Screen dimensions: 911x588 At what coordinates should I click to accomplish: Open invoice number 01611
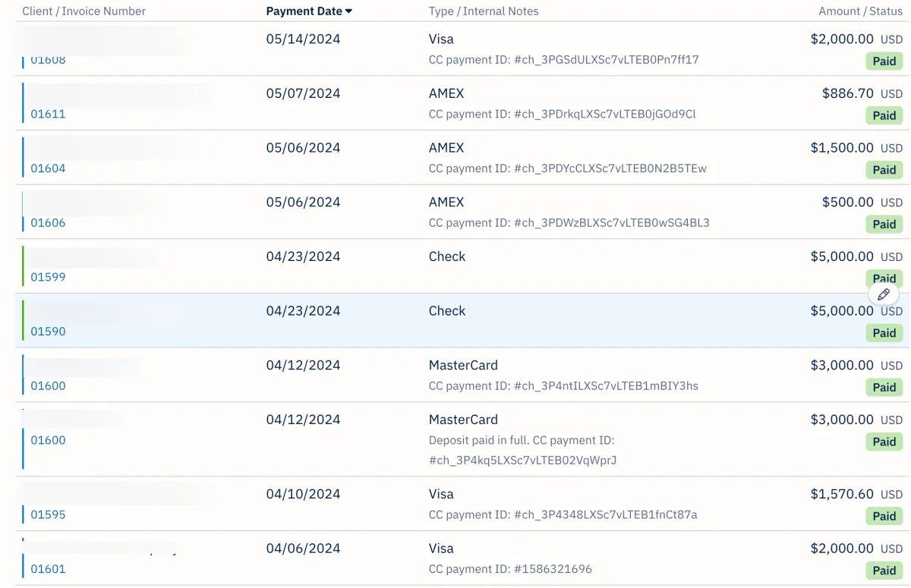click(48, 114)
